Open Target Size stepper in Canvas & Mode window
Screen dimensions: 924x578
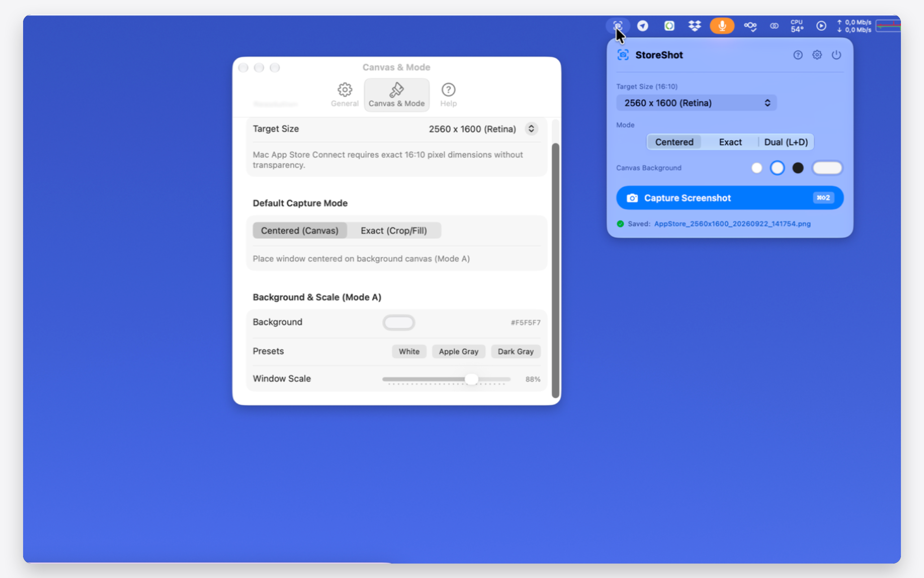(x=531, y=129)
